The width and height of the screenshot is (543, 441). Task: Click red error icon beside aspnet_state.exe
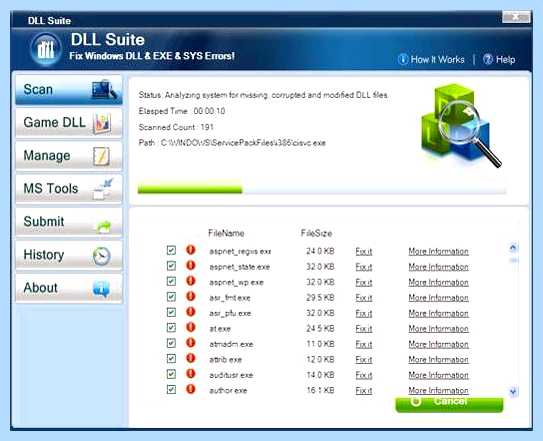[x=190, y=265]
